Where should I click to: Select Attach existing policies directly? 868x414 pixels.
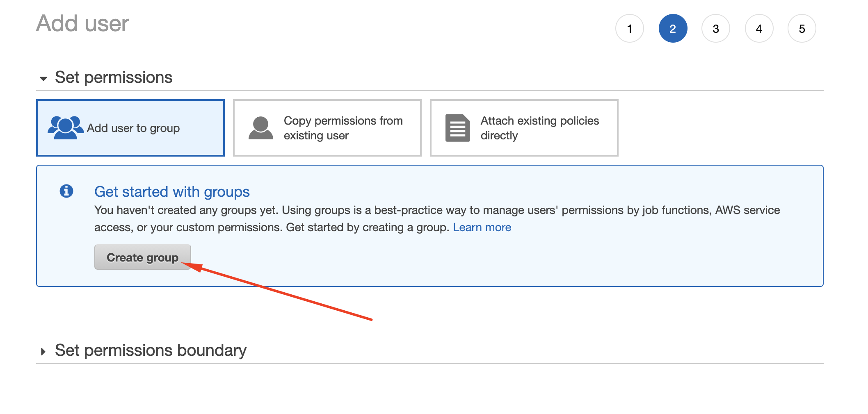(x=524, y=128)
